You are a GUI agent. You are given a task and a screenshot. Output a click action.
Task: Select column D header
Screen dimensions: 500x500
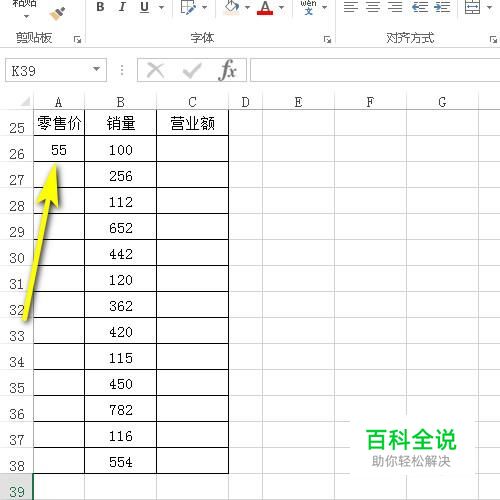coord(245,102)
